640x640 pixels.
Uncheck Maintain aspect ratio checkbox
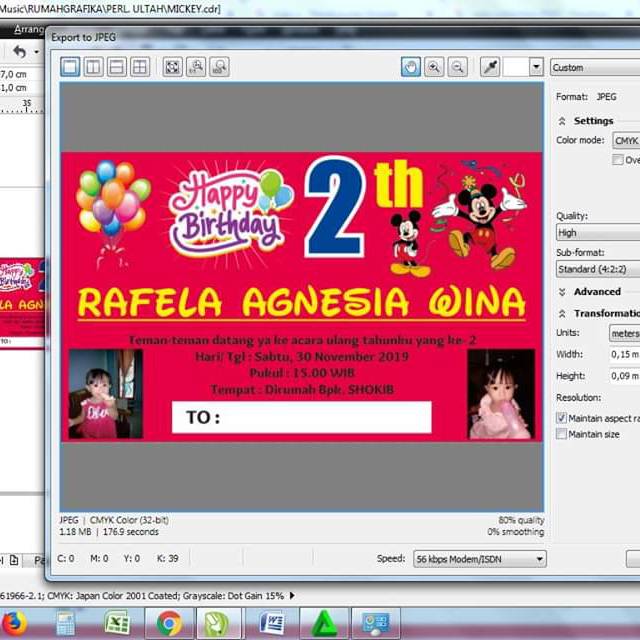pyautogui.click(x=561, y=417)
